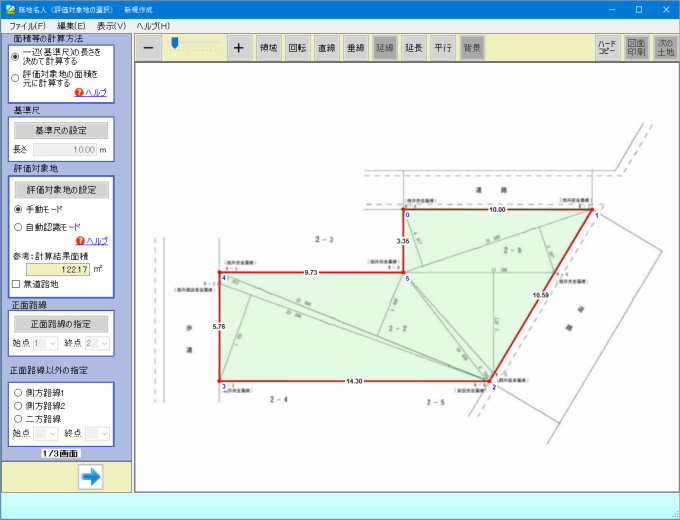Select the 領域 (region) tool
The image size is (680, 520).
point(268,47)
